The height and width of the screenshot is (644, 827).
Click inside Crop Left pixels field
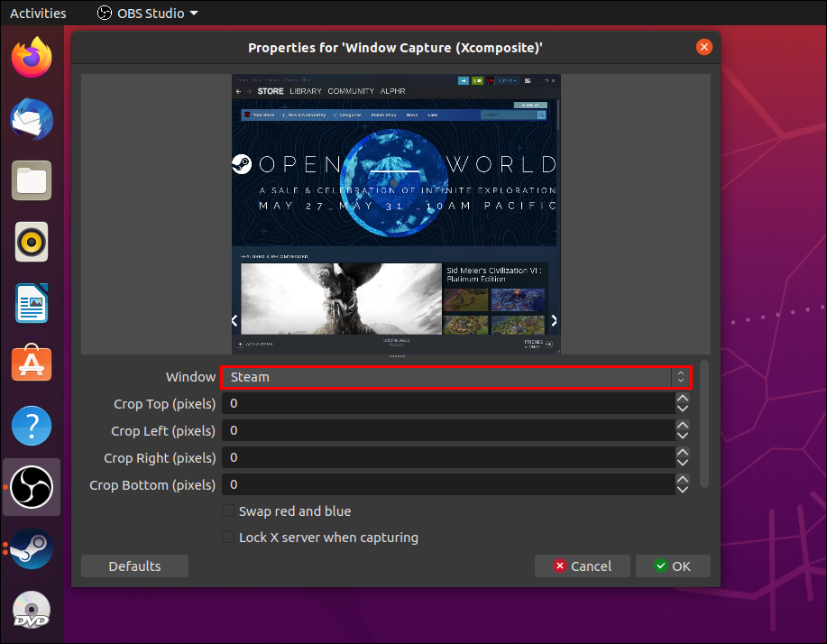click(446, 431)
